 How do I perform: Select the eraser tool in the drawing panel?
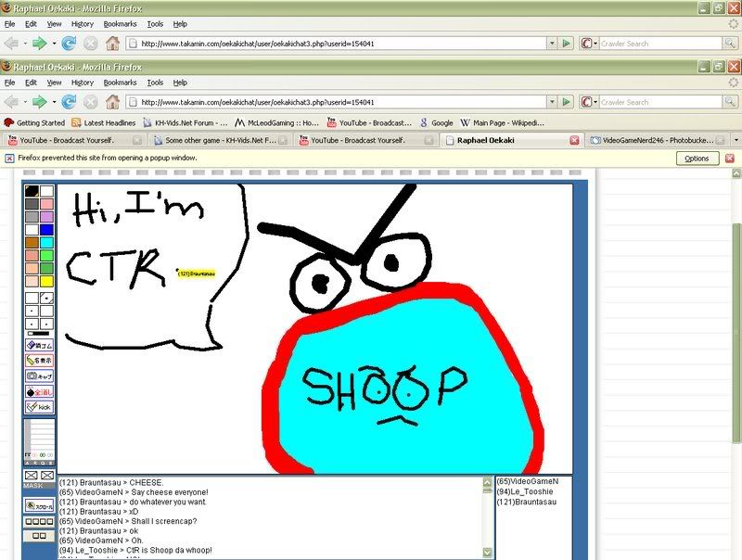(x=39, y=345)
